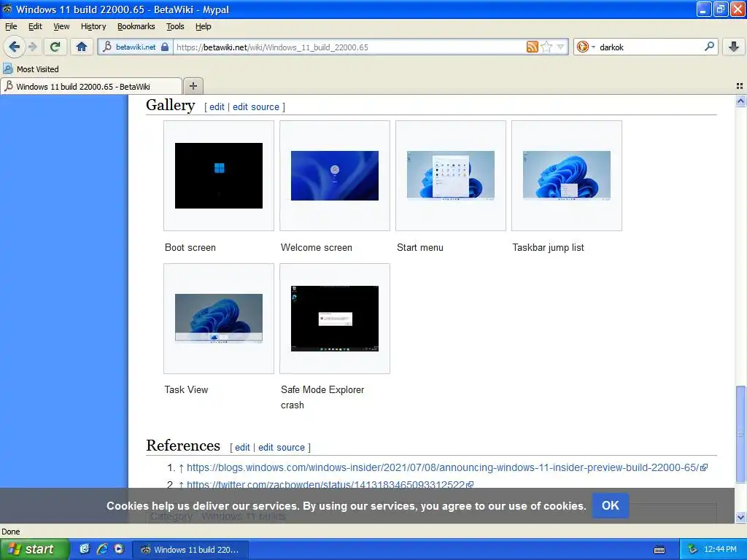Click the page scrollbar down arrow
The height and width of the screenshot is (560, 747).
click(x=740, y=517)
